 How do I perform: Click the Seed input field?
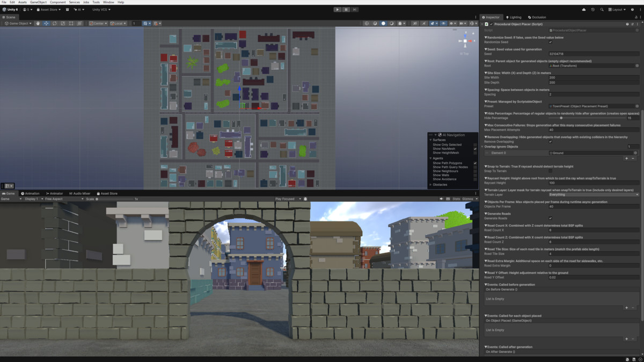594,54
